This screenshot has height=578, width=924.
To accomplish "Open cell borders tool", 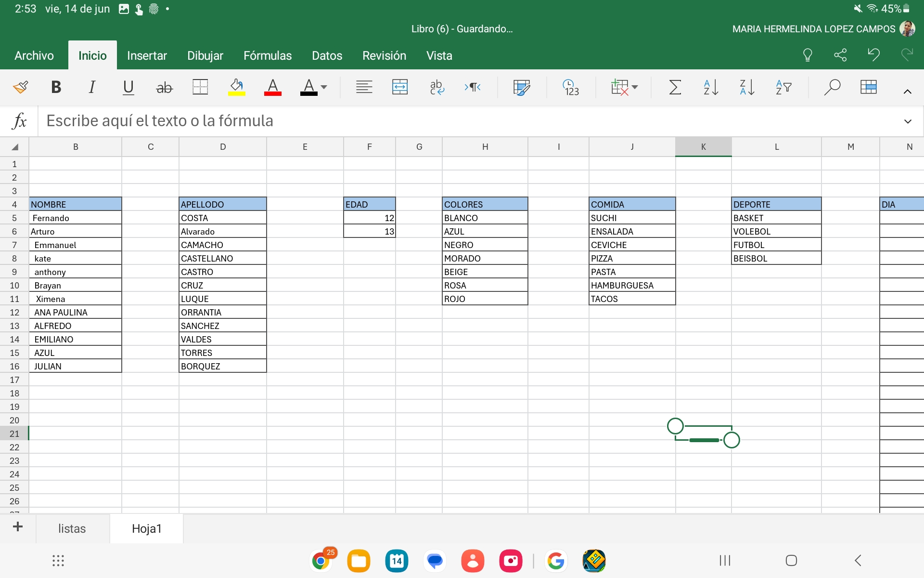I will [200, 87].
